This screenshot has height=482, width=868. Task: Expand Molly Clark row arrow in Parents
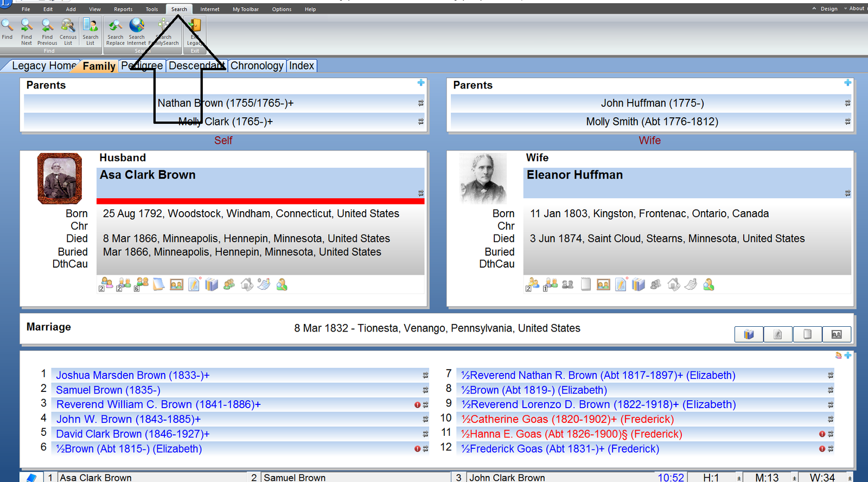click(x=421, y=122)
